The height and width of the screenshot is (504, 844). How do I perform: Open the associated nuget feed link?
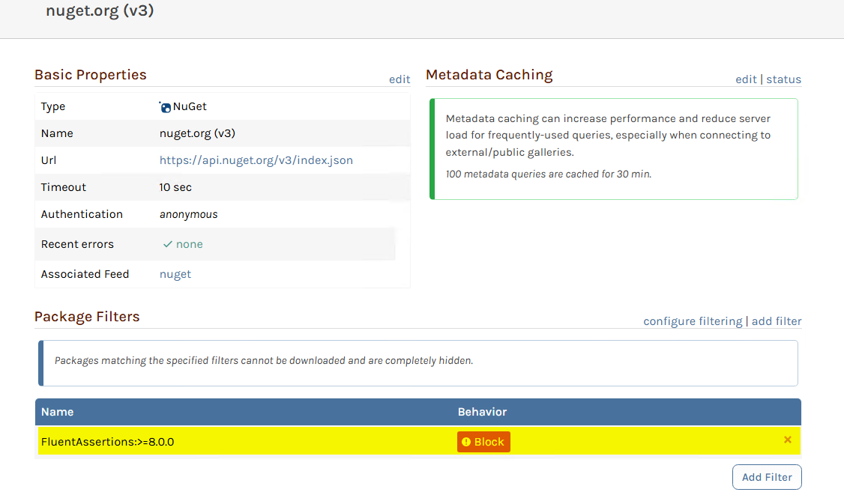click(175, 274)
